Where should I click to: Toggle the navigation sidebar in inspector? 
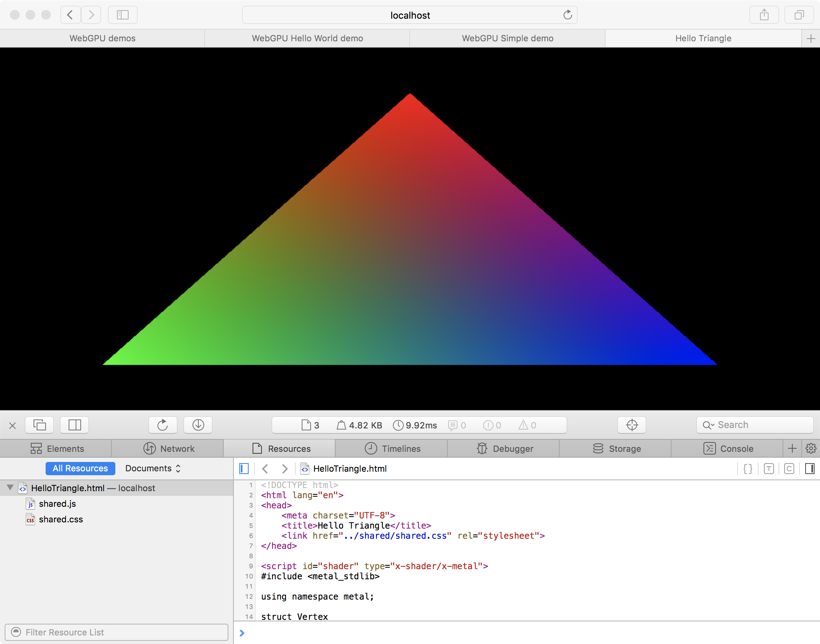pos(244,469)
